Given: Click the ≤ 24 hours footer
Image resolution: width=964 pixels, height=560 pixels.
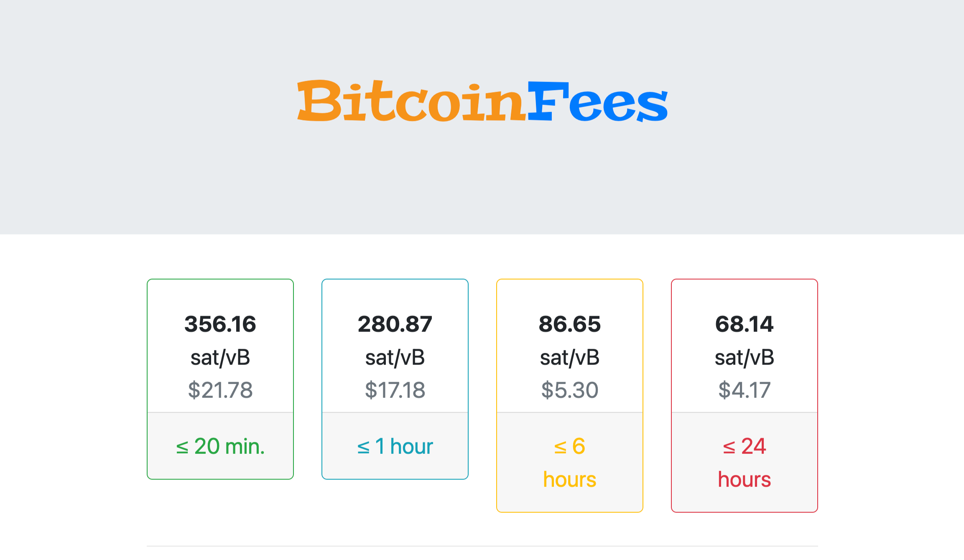Looking at the screenshot, I should pyautogui.click(x=745, y=463).
